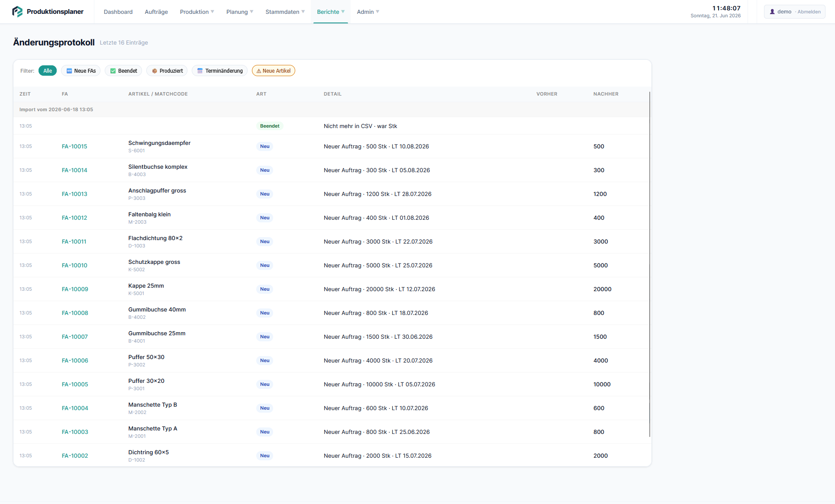The width and height of the screenshot is (835, 504).
Task: Open order FA-10004
Action: (x=75, y=408)
